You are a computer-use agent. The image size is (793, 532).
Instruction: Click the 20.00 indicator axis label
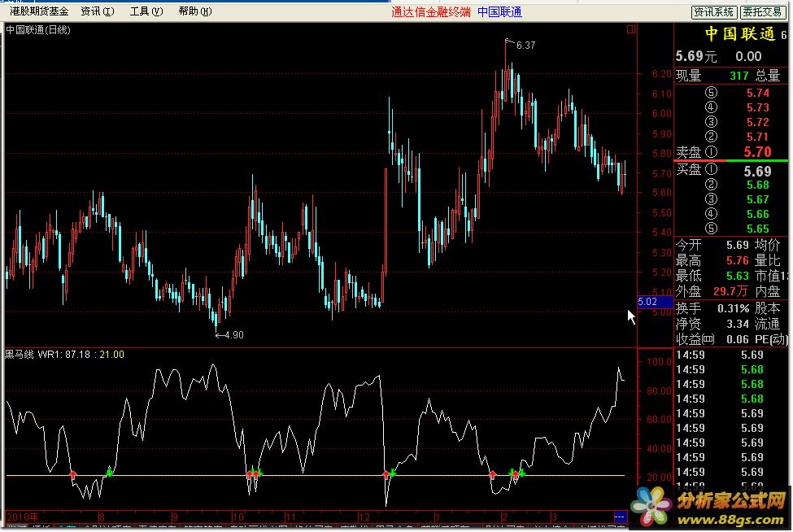click(660, 477)
